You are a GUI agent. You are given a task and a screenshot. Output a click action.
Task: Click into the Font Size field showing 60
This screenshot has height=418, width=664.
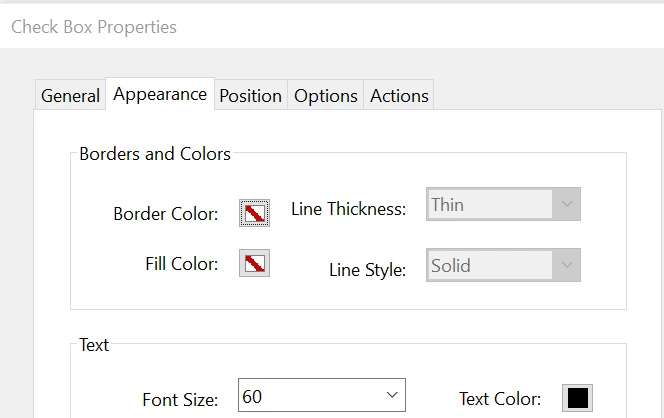(x=305, y=397)
